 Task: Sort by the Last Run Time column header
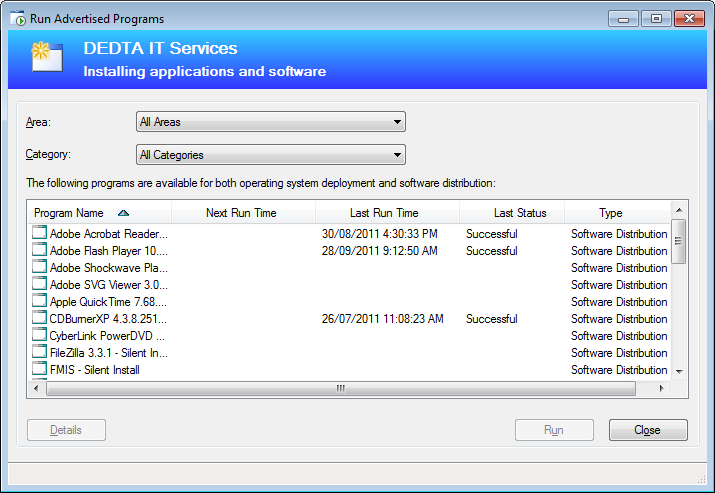coord(387,213)
